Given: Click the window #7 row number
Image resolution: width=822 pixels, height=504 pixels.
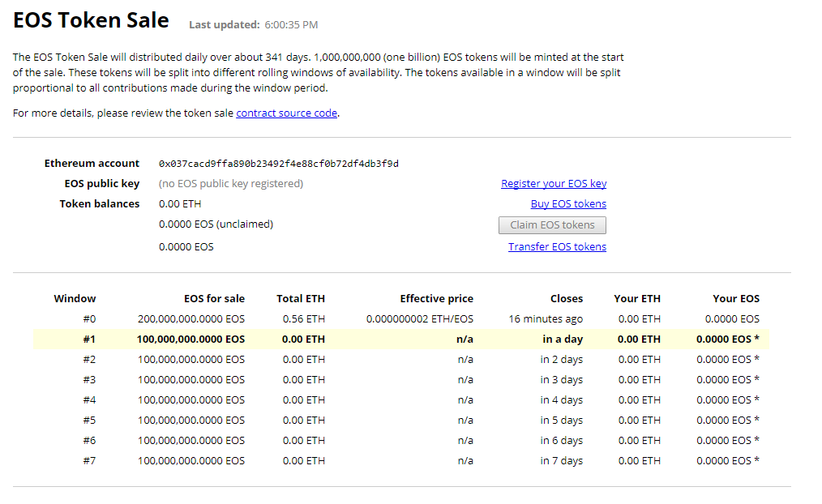Looking at the screenshot, I should coord(89,461).
